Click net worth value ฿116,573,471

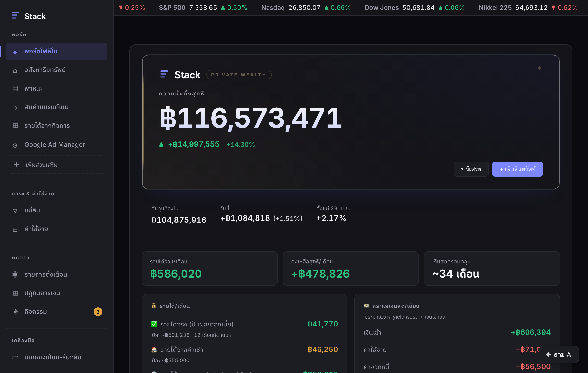pyautogui.click(x=250, y=118)
